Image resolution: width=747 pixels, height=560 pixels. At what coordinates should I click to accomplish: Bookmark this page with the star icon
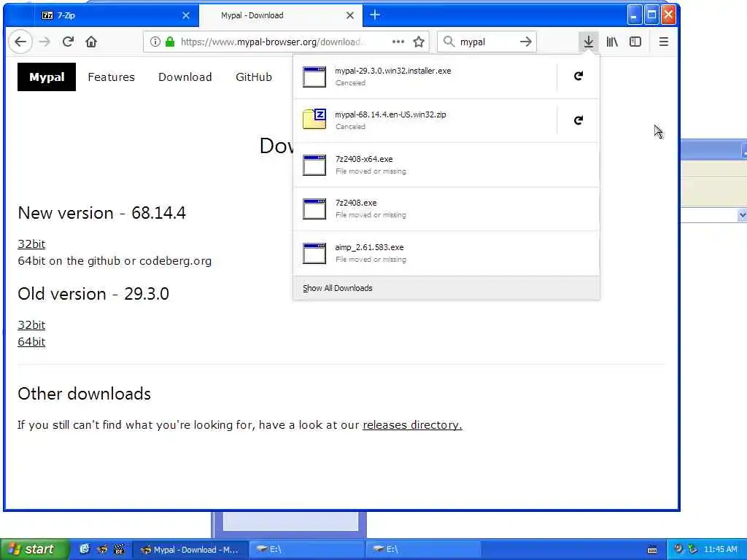419,42
